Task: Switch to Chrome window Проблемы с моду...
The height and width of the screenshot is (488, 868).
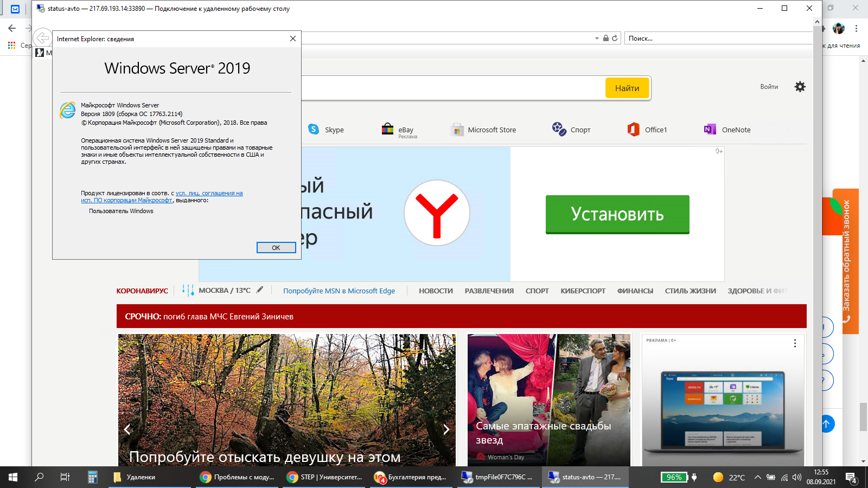Action: (x=237, y=477)
